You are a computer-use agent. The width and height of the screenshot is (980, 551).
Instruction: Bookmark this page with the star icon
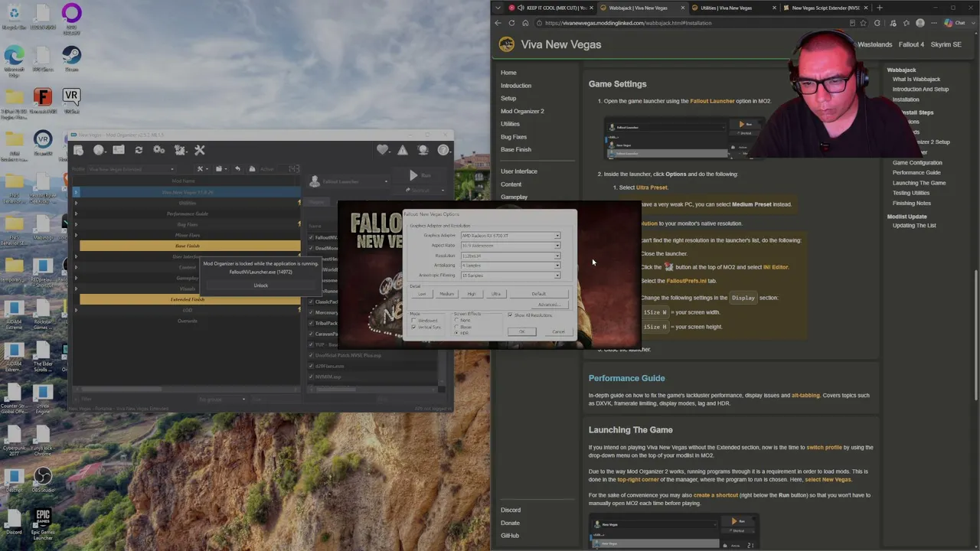(863, 23)
